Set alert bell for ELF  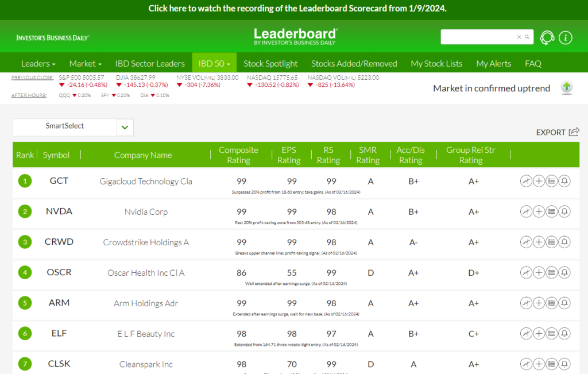(564, 333)
